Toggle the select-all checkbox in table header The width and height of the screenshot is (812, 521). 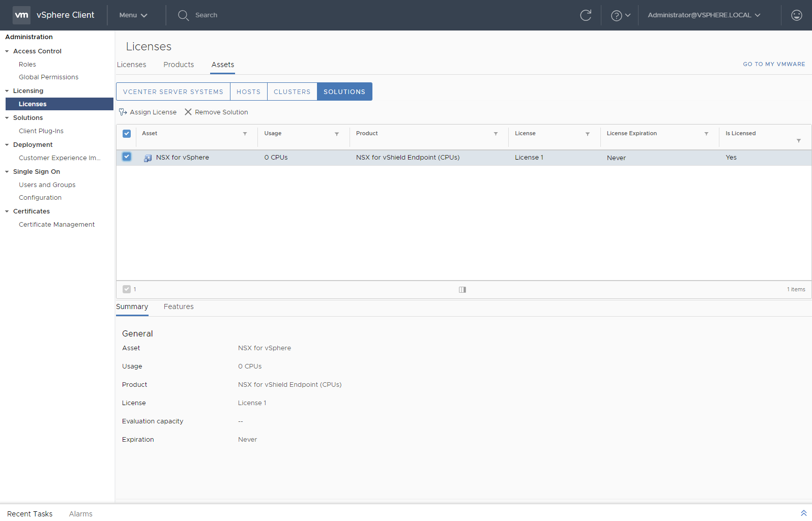[127, 134]
